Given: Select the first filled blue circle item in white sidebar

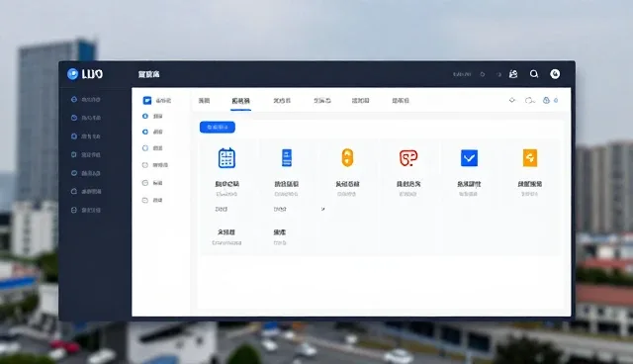Looking at the screenshot, I should [x=151, y=116].
